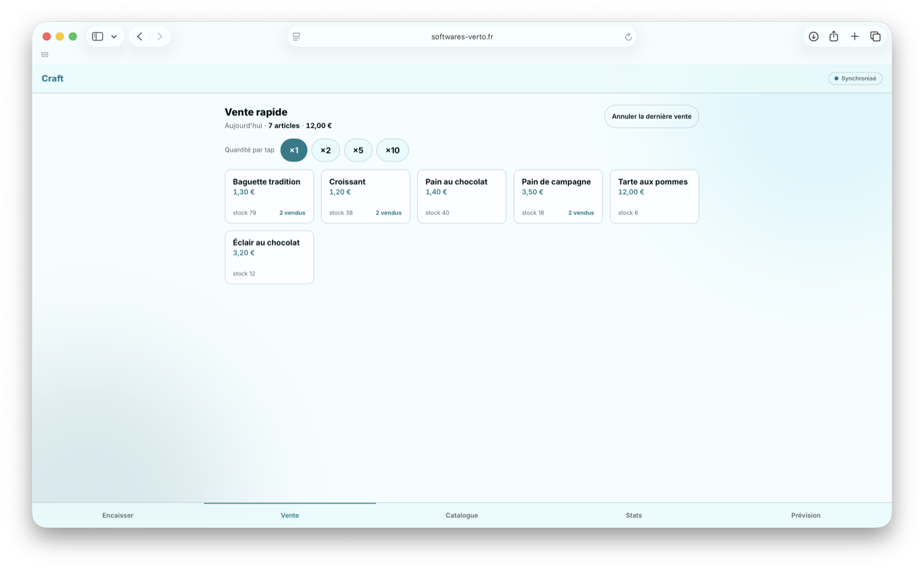Switch to the Encaisser tab
The width and height of the screenshot is (924, 570).
(118, 515)
